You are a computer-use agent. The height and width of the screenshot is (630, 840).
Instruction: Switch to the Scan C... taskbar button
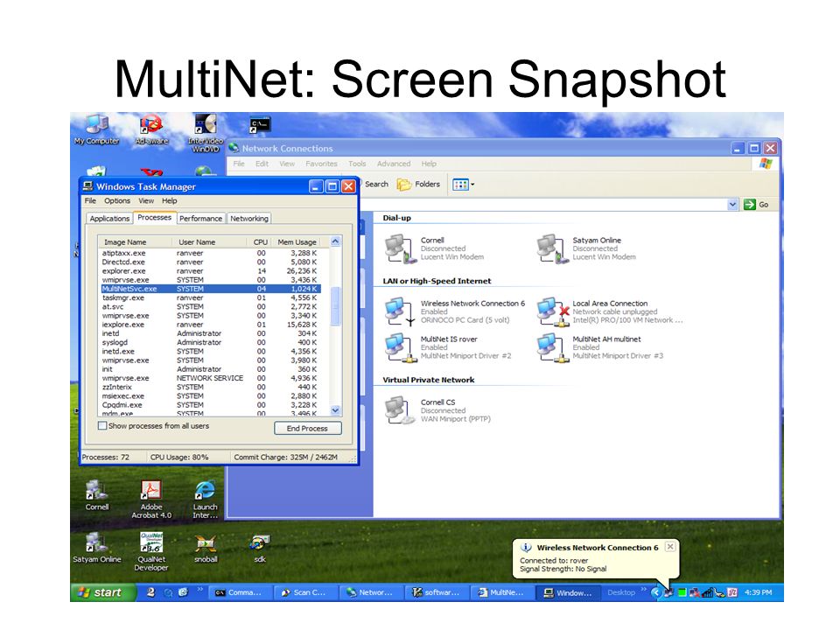304,593
